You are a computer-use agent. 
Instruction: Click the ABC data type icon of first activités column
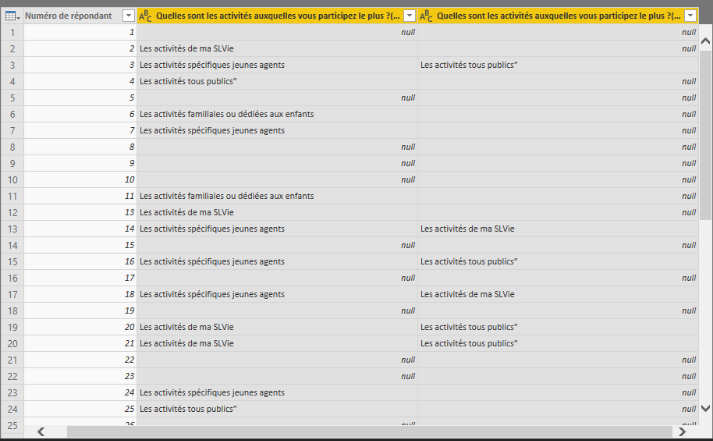click(x=145, y=16)
